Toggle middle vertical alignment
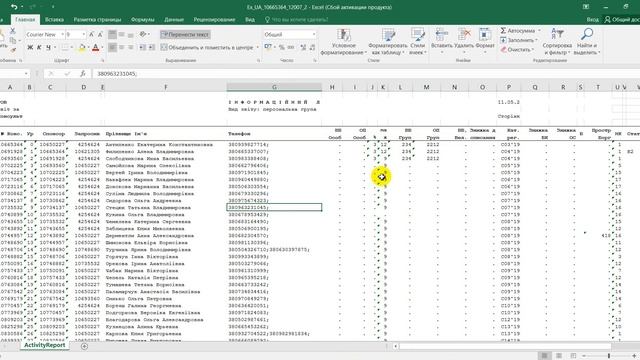Screen dimensions: 640x360 click(x=122, y=35)
